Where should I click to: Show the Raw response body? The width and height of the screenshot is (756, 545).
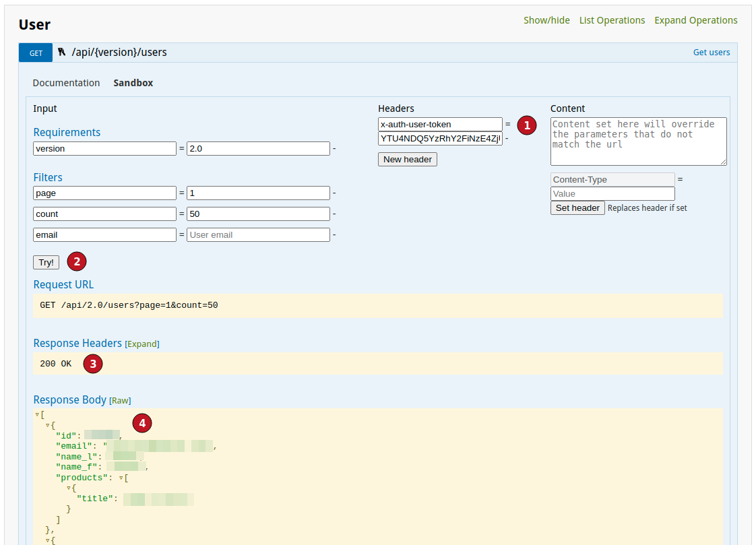point(120,401)
